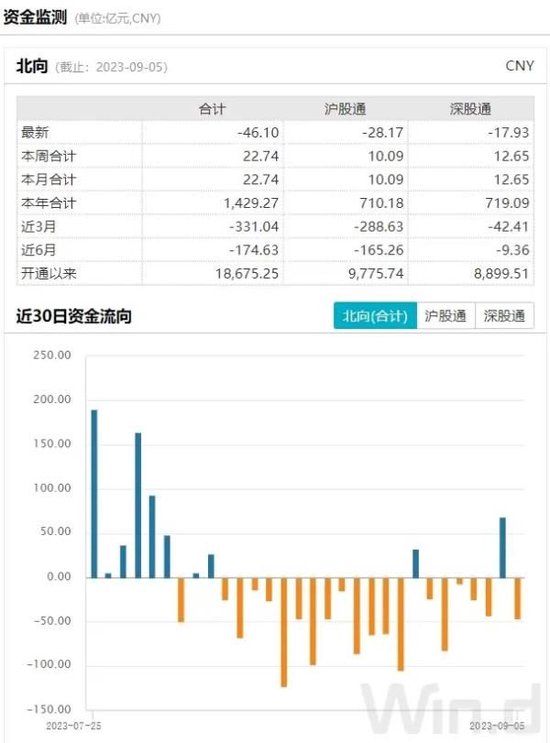
Task: Click the 合计 column header
Action: [x=212, y=109]
